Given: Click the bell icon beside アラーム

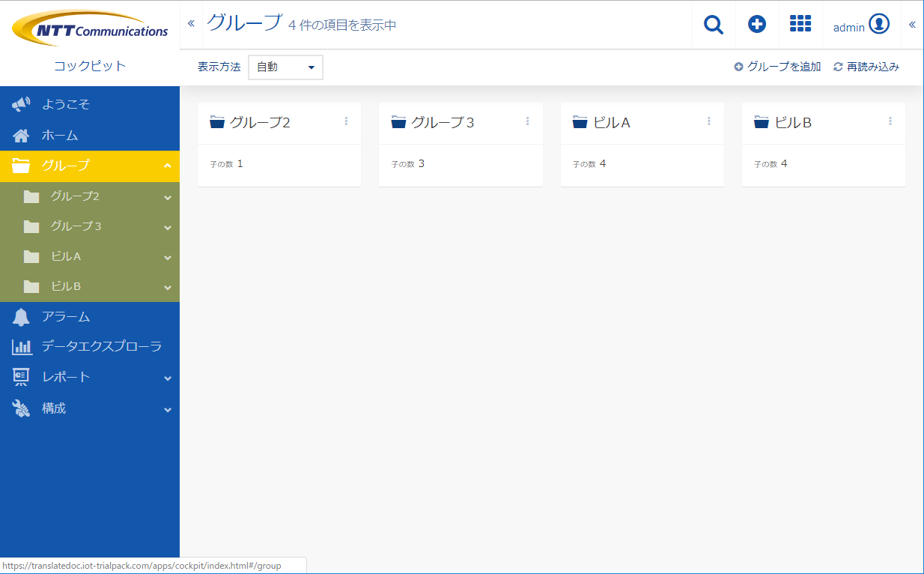Looking at the screenshot, I should click(x=21, y=317).
